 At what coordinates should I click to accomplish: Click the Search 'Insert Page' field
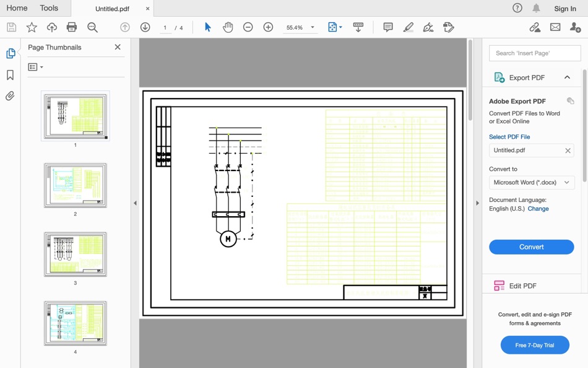(x=535, y=53)
